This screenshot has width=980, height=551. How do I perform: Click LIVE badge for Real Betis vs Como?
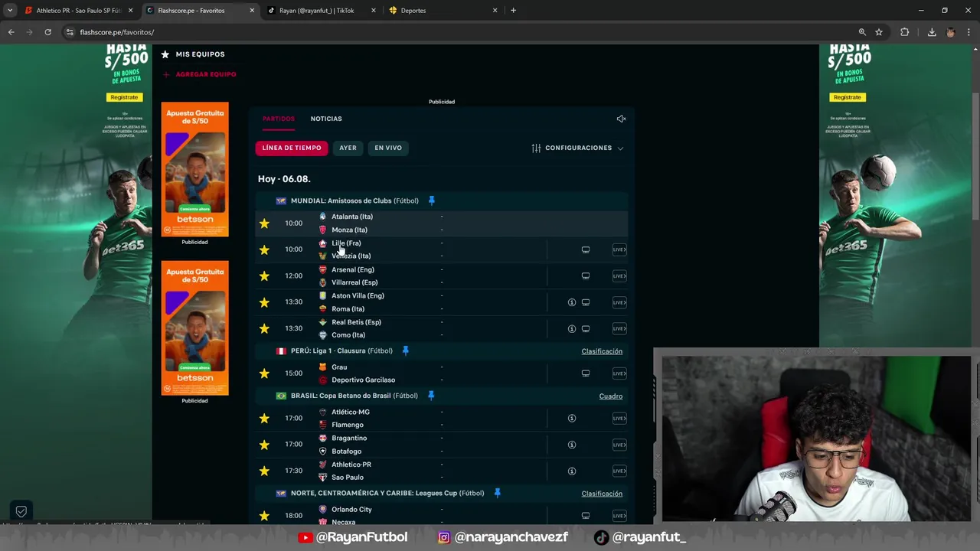pyautogui.click(x=619, y=328)
